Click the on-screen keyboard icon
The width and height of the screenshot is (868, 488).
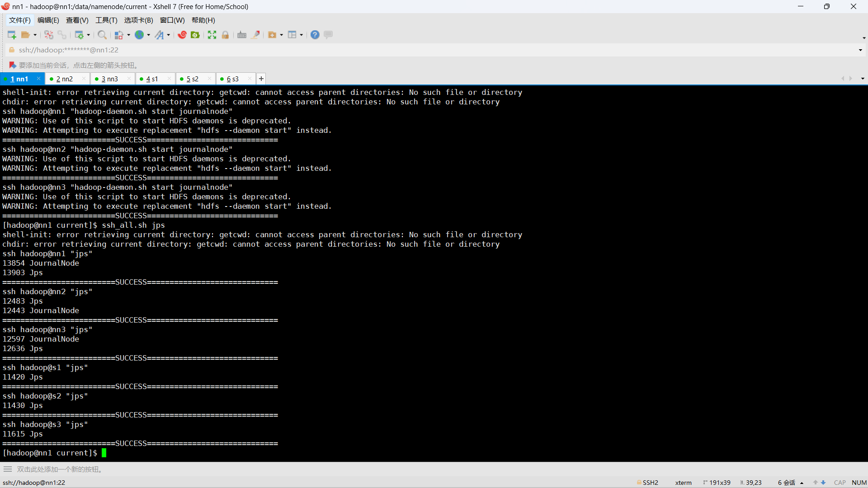click(x=242, y=35)
